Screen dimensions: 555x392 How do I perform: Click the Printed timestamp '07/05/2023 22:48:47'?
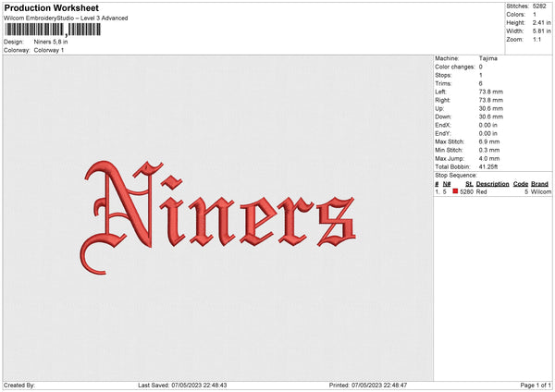tap(379, 386)
